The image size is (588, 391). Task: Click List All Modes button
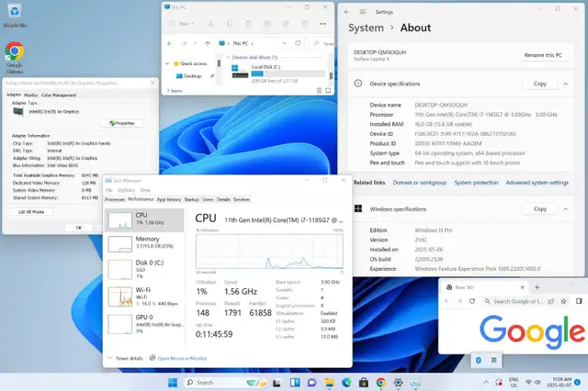pyautogui.click(x=31, y=212)
